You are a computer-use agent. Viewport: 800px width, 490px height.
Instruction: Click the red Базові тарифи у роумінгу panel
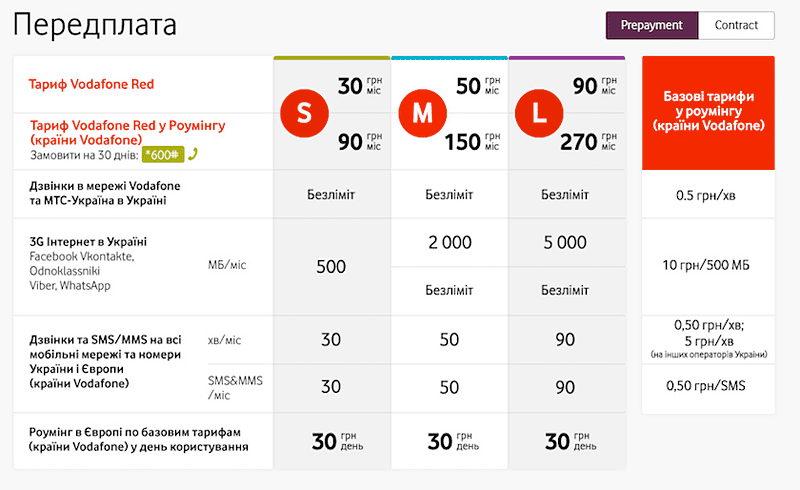tap(707, 112)
